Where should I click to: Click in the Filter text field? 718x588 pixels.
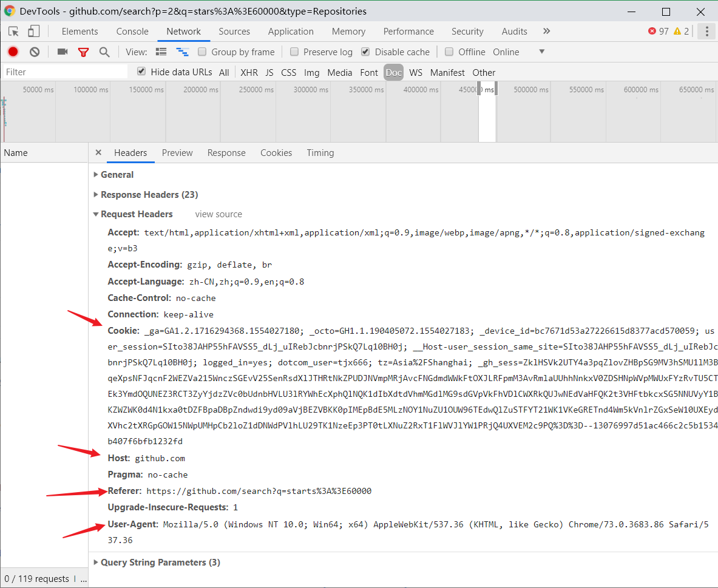65,72
